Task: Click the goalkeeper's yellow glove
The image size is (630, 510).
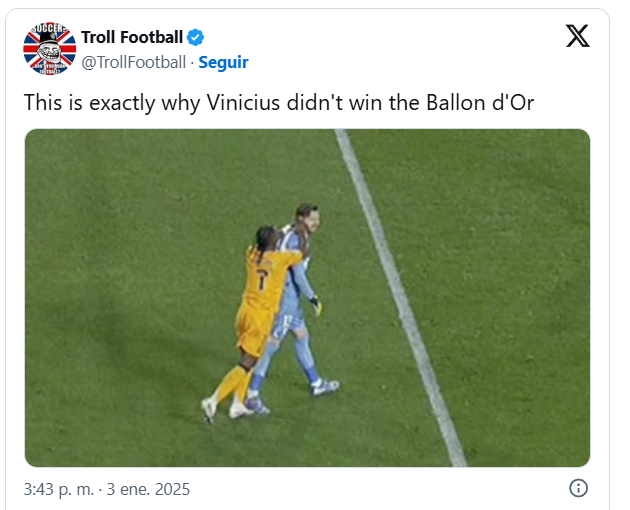Action: pos(315,305)
